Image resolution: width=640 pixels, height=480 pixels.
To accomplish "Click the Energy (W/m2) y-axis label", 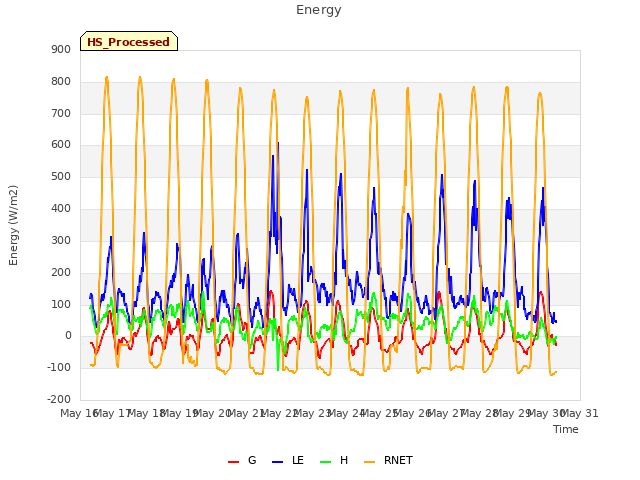I will coord(13,225).
